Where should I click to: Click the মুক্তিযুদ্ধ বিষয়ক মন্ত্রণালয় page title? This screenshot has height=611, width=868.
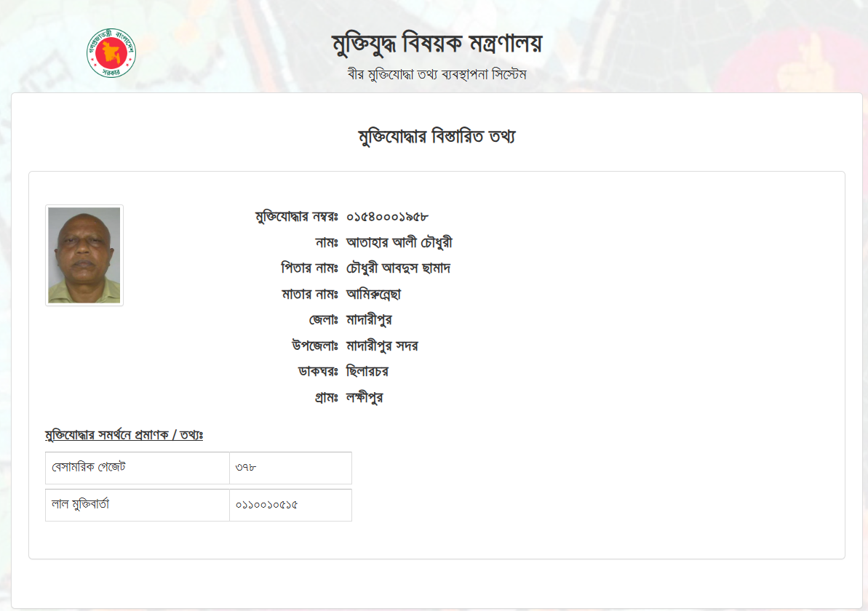point(437,45)
